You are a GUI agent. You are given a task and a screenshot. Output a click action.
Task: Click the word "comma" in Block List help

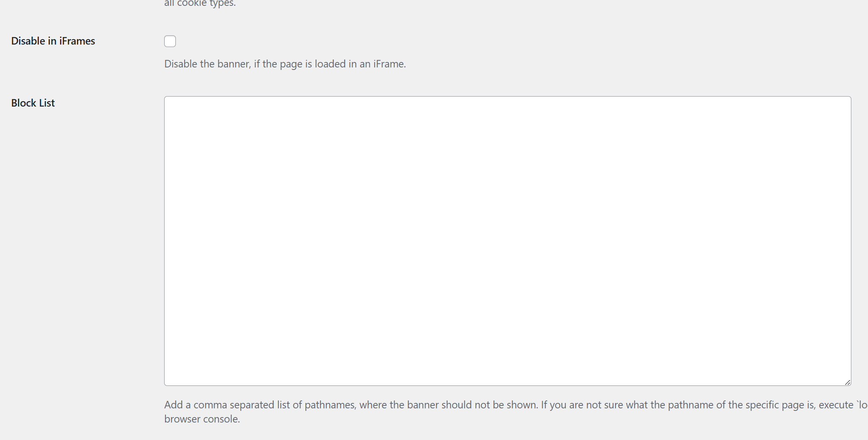coord(210,405)
